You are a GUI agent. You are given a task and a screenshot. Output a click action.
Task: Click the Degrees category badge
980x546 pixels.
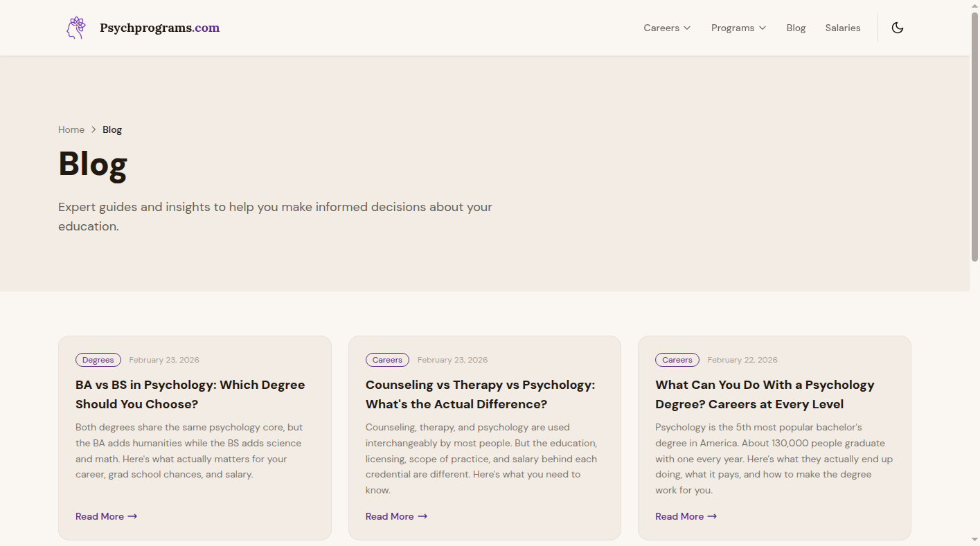(98, 359)
